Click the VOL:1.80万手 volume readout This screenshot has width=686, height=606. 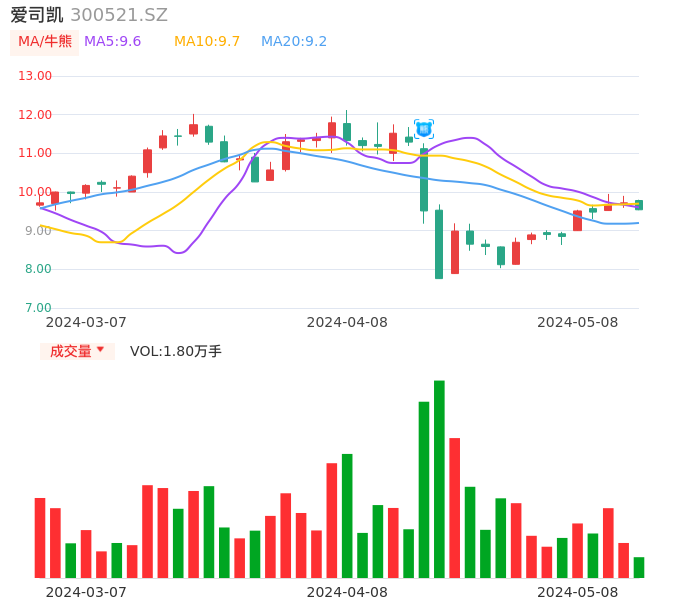pos(176,351)
